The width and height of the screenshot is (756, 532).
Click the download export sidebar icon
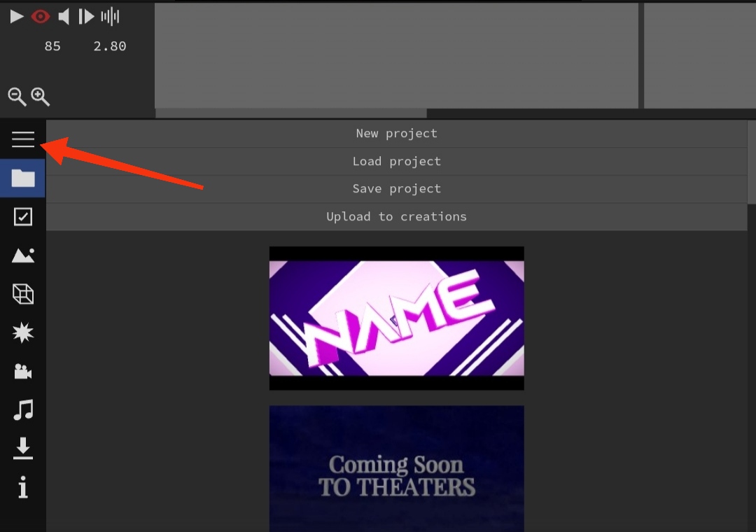pos(22,448)
